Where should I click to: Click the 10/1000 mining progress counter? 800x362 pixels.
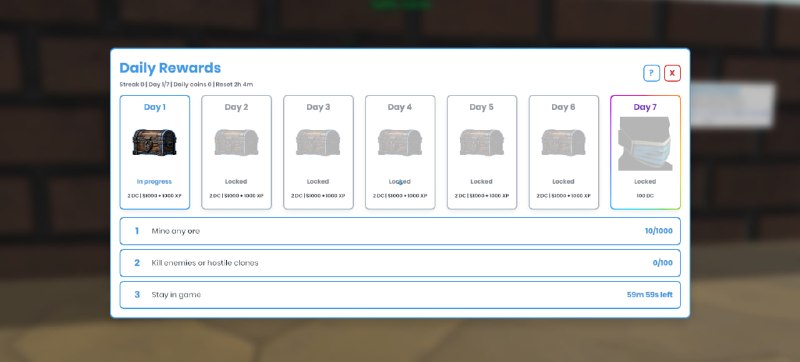(x=659, y=231)
